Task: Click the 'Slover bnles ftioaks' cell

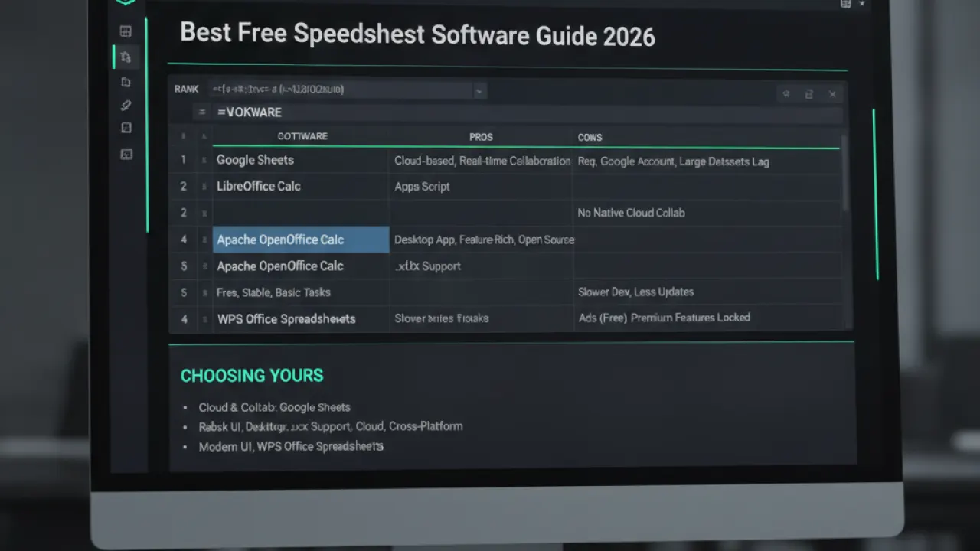Action: (x=481, y=318)
